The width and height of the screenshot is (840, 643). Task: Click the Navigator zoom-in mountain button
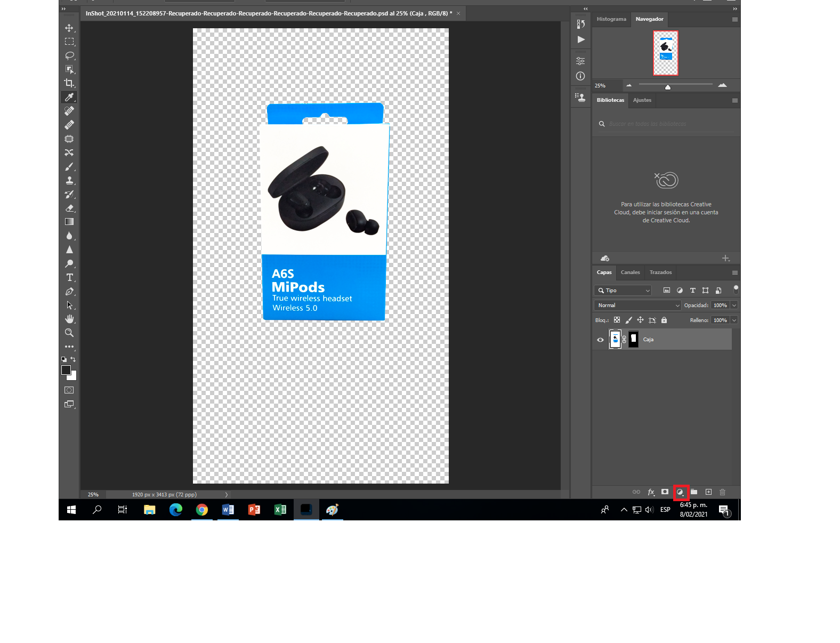pyautogui.click(x=722, y=85)
